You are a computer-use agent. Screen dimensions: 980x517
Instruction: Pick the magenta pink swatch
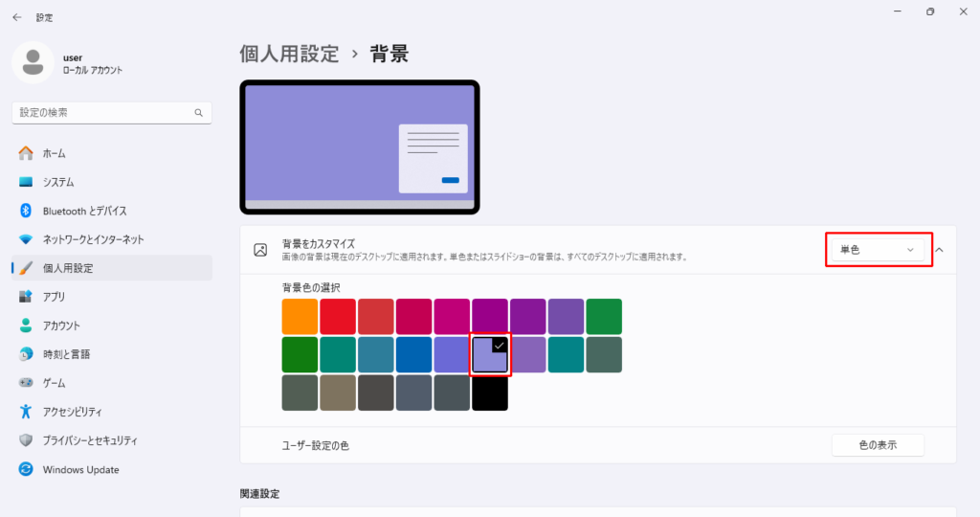pos(452,316)
